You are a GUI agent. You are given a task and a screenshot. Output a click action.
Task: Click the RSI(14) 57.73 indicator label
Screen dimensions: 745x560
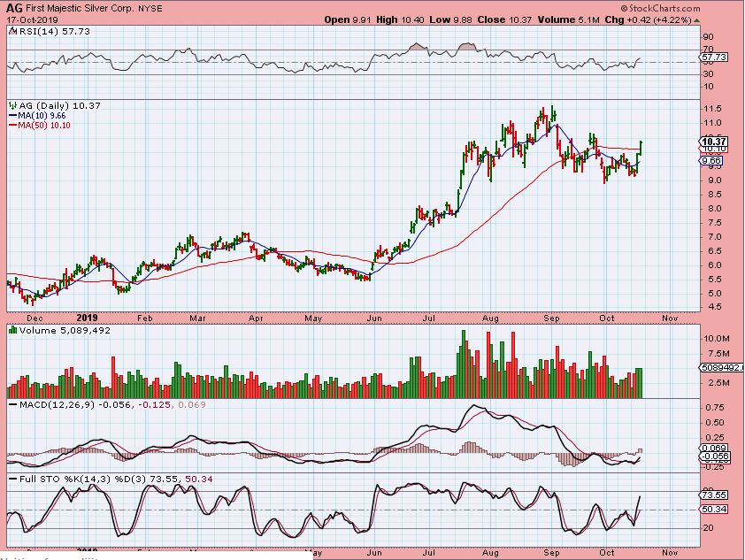(x=54, y=32)
